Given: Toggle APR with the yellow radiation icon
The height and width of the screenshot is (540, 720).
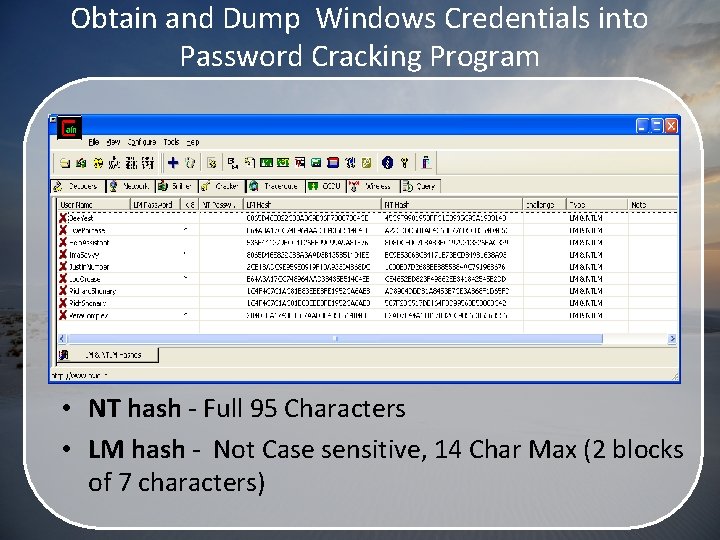Looking at the screenshot, I should [98, 163].
